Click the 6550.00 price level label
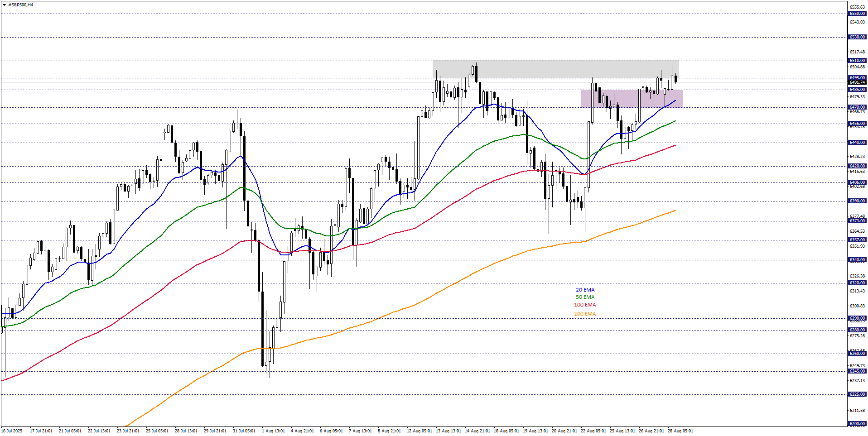 pyautogui.click(x=857, y=14)
